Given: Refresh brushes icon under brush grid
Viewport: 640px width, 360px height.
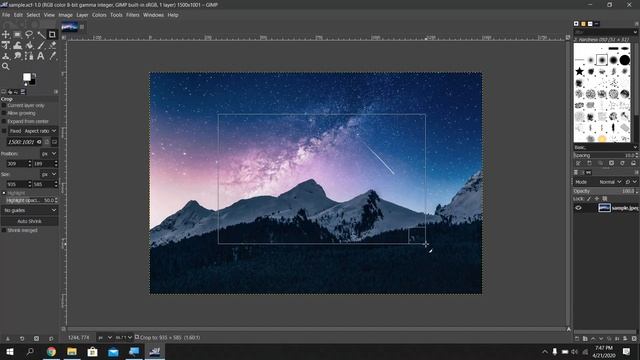Looking at the screenshot, I should [622, 163].
